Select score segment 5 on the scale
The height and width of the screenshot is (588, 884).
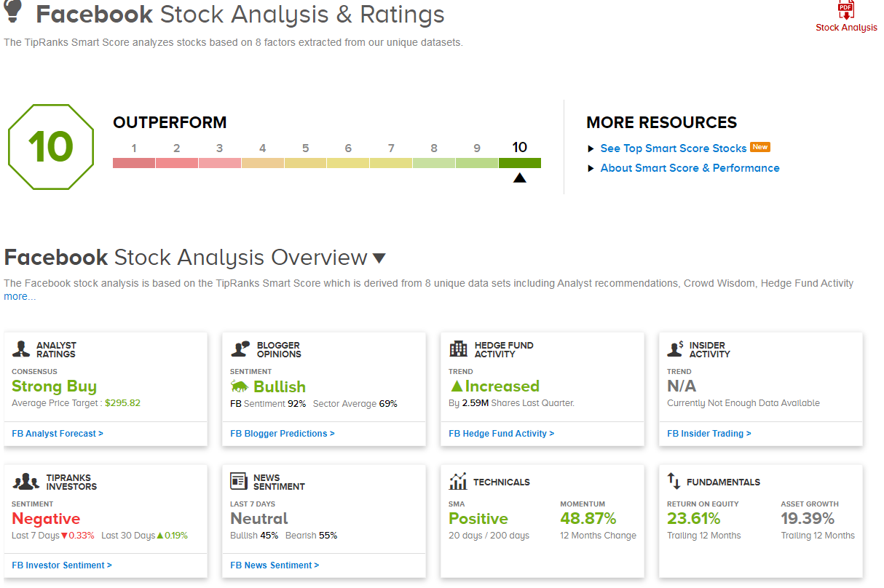[x=305, y=163]
